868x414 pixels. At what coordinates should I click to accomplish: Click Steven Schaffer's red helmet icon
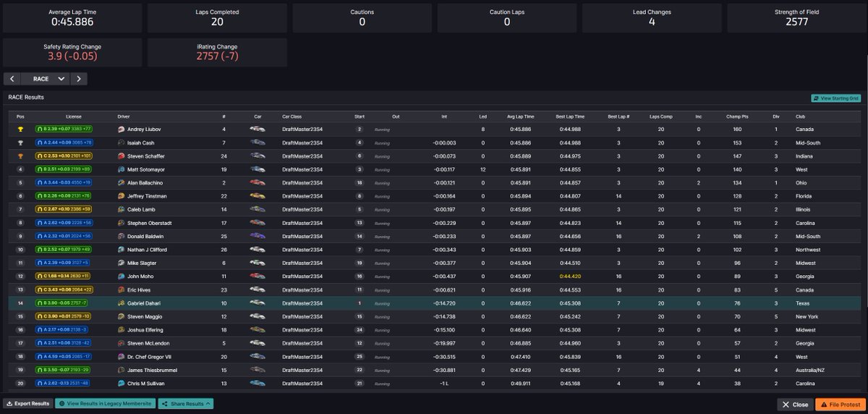[122, 156]
